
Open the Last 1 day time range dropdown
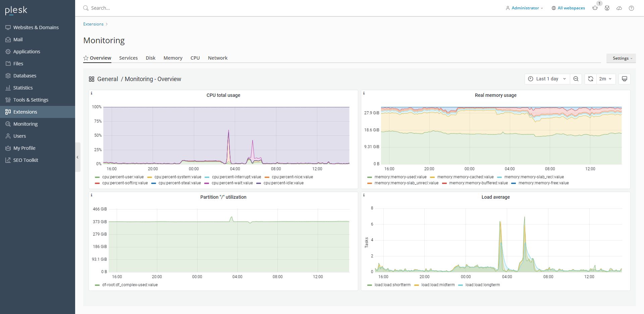coord(547,79)
